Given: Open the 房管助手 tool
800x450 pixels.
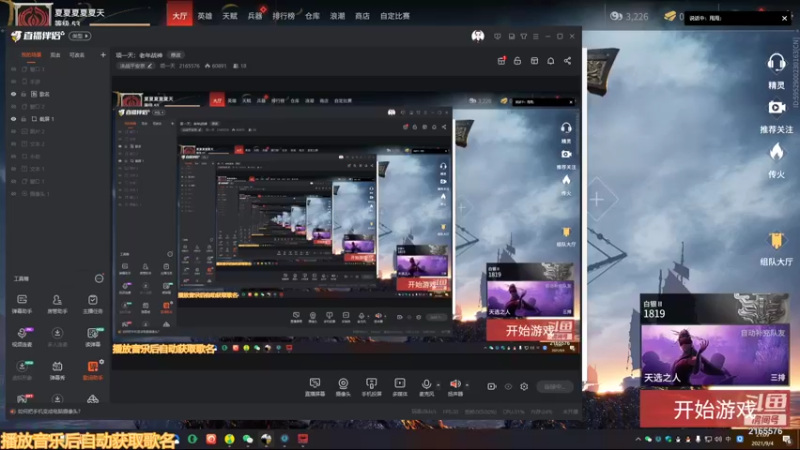Looking at the screenshot, I should pos(57,304).
